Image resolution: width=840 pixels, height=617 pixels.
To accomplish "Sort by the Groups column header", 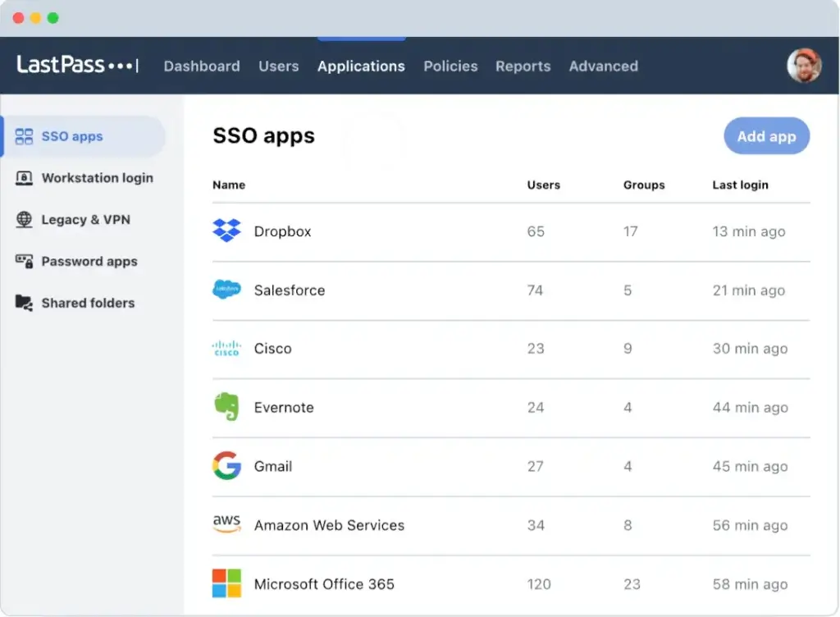I will point(644,185).
